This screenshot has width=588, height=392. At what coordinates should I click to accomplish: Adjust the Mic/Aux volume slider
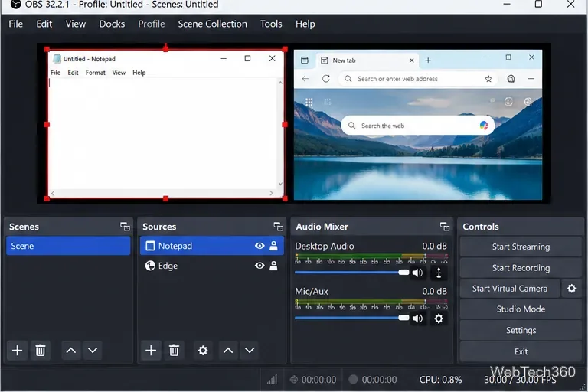coord(351,318)
